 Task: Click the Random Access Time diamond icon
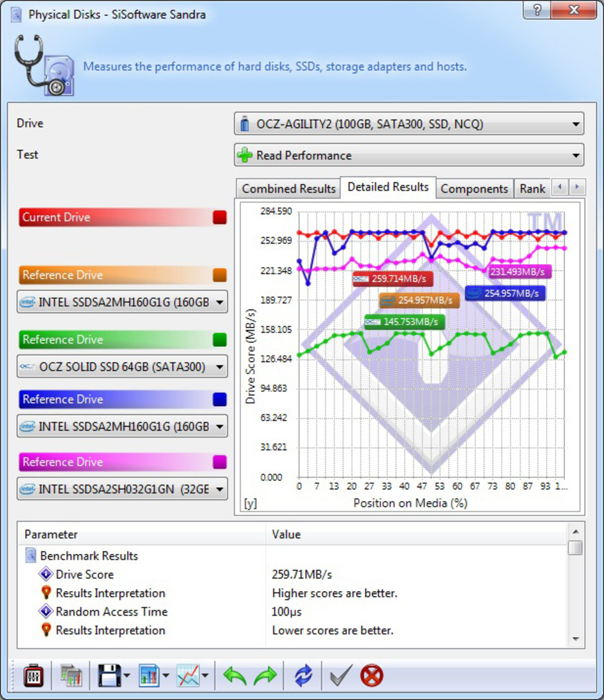pos(45,611)
